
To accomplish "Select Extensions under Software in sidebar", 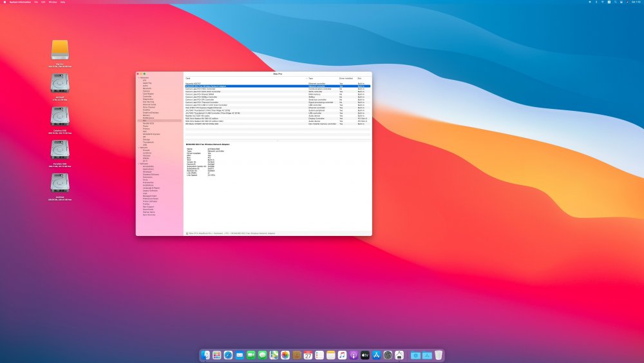I will [x=147, y=177].
